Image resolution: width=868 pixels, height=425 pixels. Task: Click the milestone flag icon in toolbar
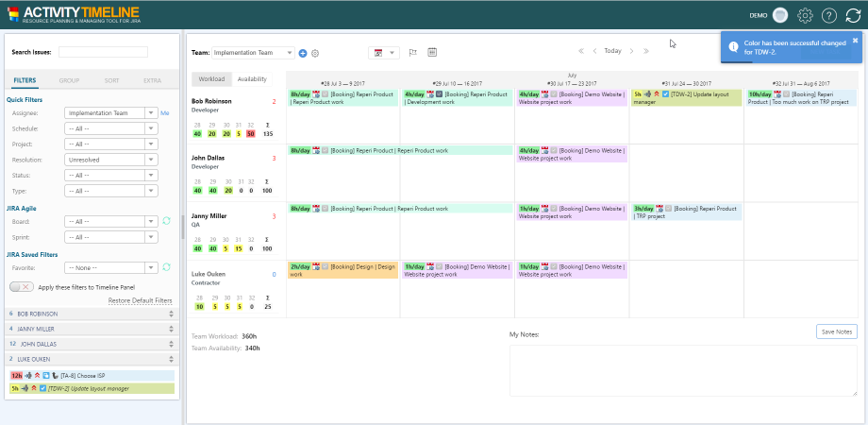[412, 52]
